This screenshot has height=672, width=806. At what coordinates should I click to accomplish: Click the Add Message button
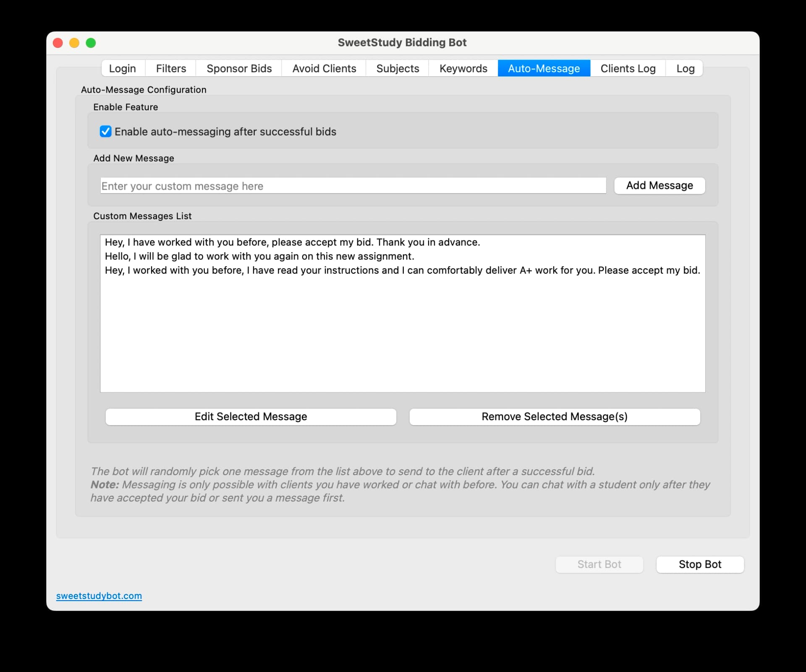[659, 186]
